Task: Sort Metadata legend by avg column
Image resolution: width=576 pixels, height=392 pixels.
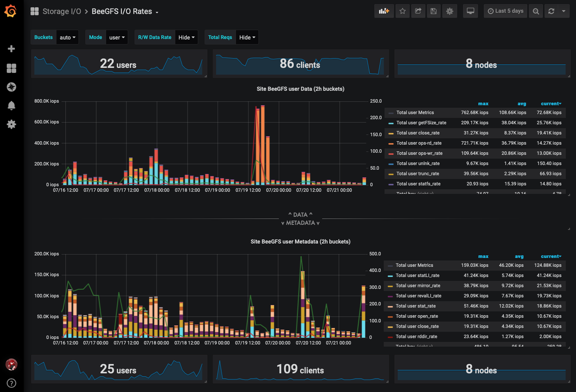Action: pyautogui.click(x=519, y=256)
